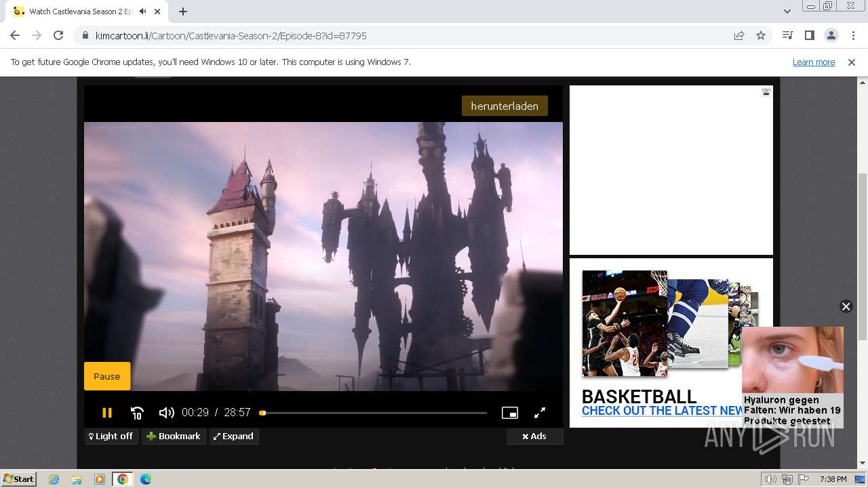Open the media controls icon in toolbar
Viewport: 868px width, 488px height.
tap(787, 35)
